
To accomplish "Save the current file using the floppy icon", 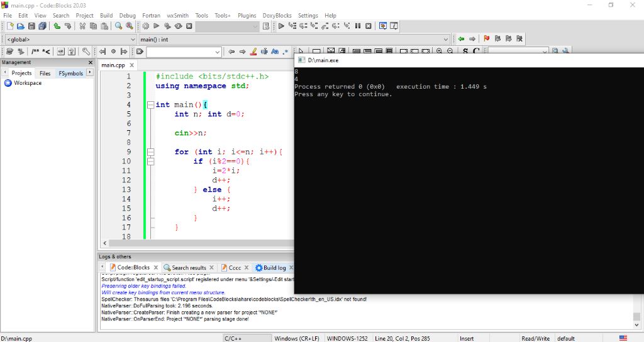I will coord(31,26).
